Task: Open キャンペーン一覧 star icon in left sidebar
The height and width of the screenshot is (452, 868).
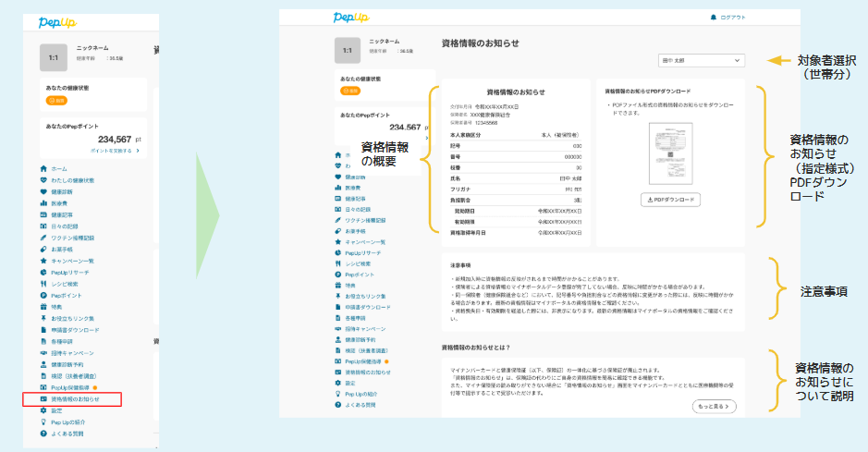Action: click(x=43, y=261)
